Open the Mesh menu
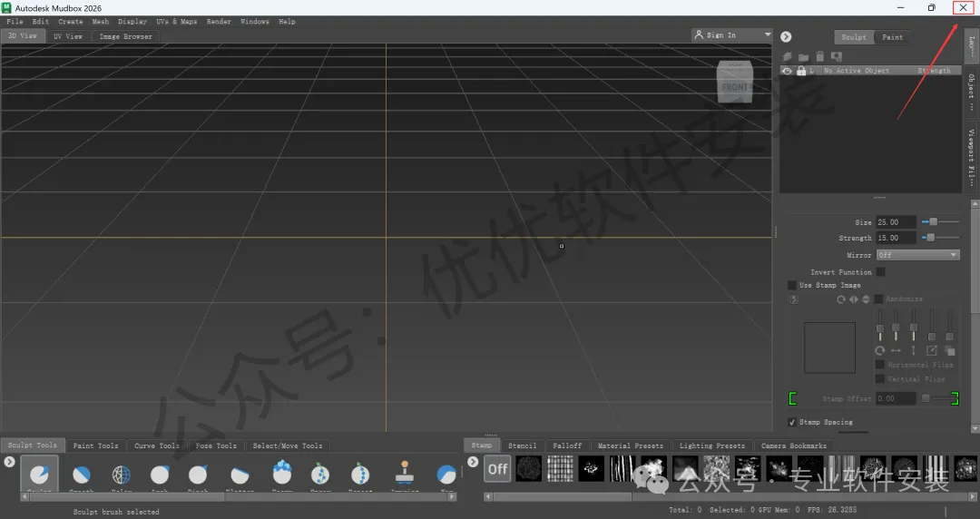The height and width of the screenshot is (519, 980). click(x=100, y=21)
